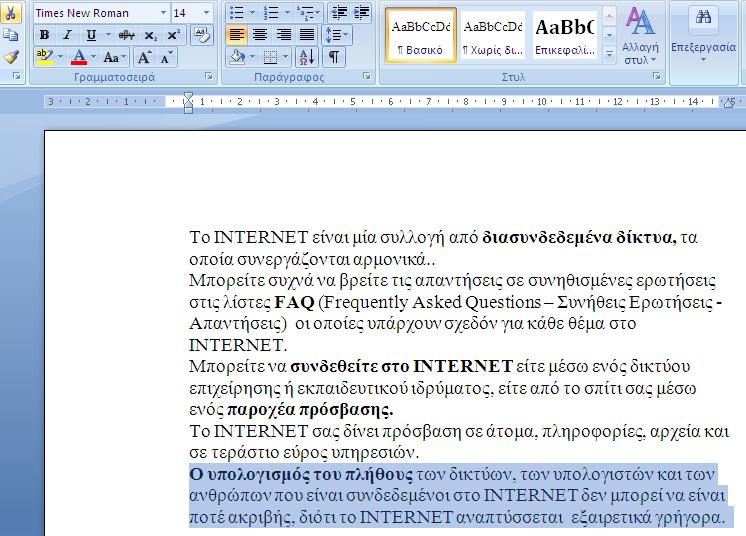Toggle Underline formatting
746x536 pixels.
(x=90, y=35)
